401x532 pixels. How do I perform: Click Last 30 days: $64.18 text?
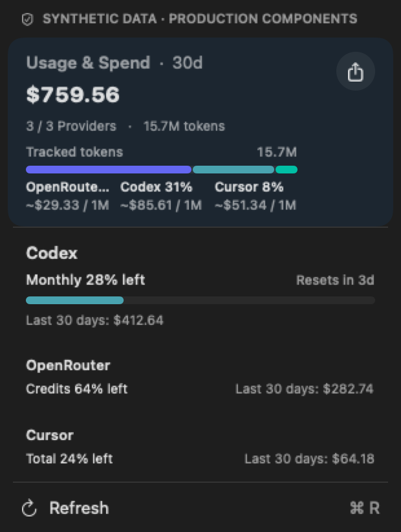309,459
